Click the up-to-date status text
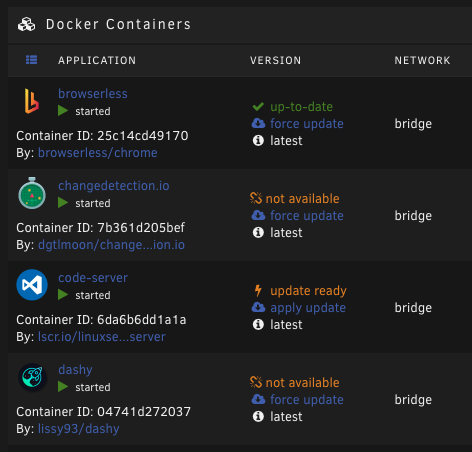This screenshot has height=452, width=472. click(x=301, y=107)
